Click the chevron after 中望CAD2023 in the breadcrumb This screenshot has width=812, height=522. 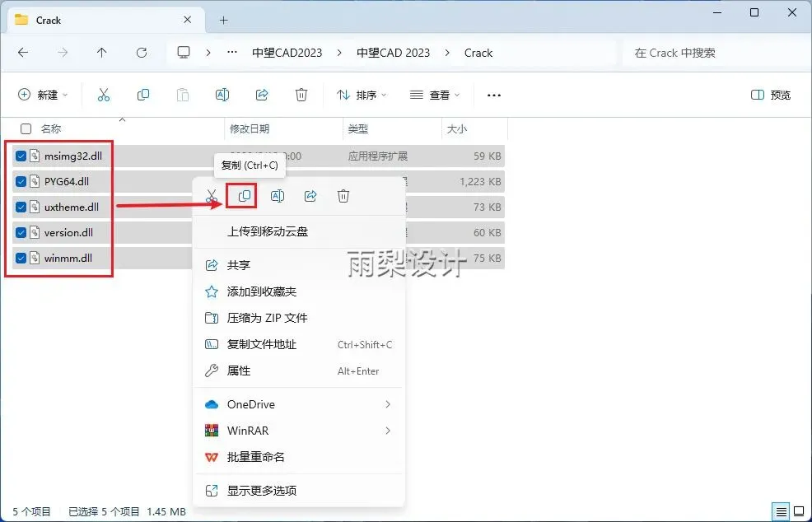340,53
